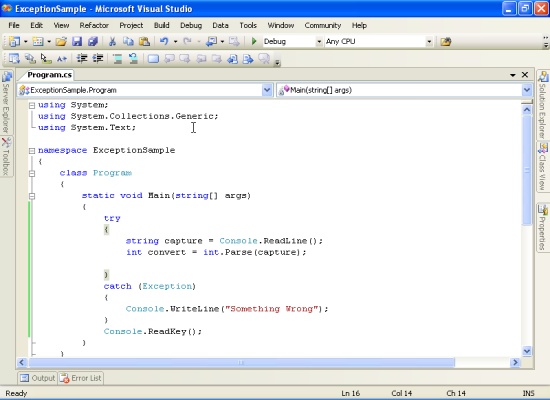
Task: Open the Open File folder icon
Action: point(61,41)
